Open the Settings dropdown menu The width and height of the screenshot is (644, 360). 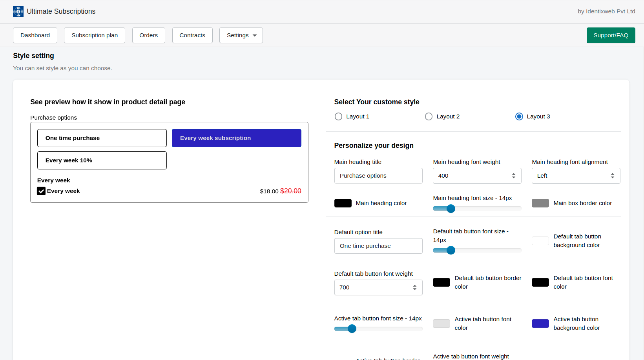(241, 35)
